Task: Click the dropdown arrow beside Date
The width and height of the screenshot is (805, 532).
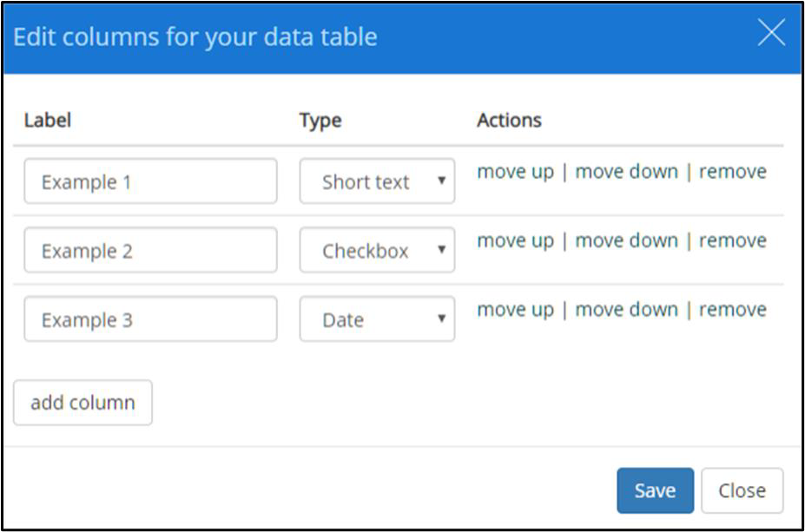Action: pos(441,319)
